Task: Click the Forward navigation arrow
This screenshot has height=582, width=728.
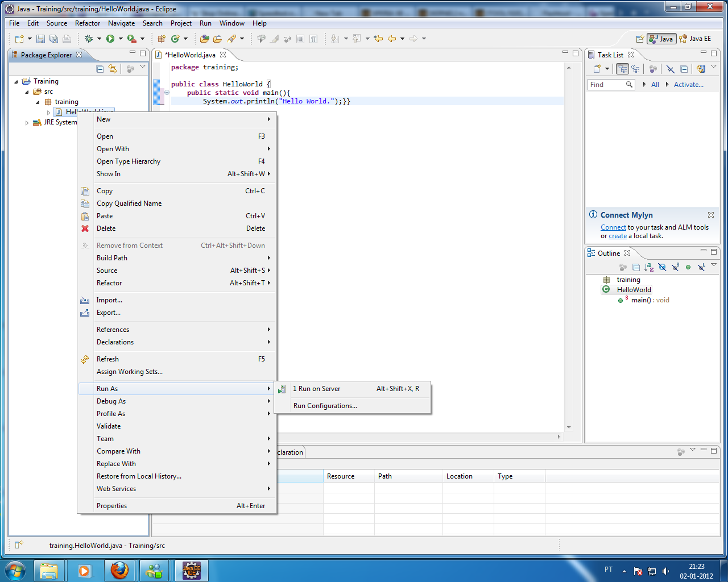Action: (x=413, y=39)
